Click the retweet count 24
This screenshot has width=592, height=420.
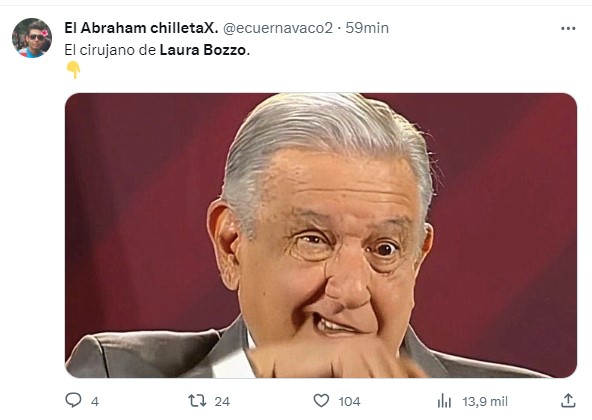click(222, 401)
